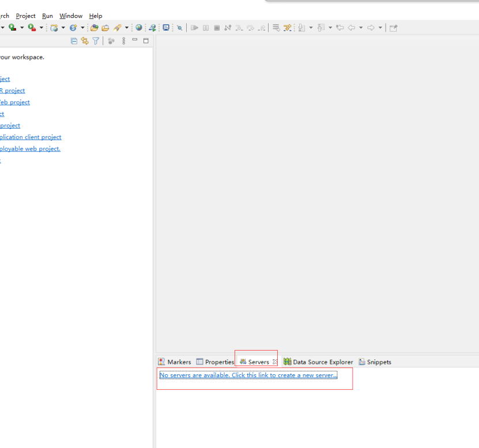
Task: Click the 'ployable web project.' link
Action: (30, 149)
